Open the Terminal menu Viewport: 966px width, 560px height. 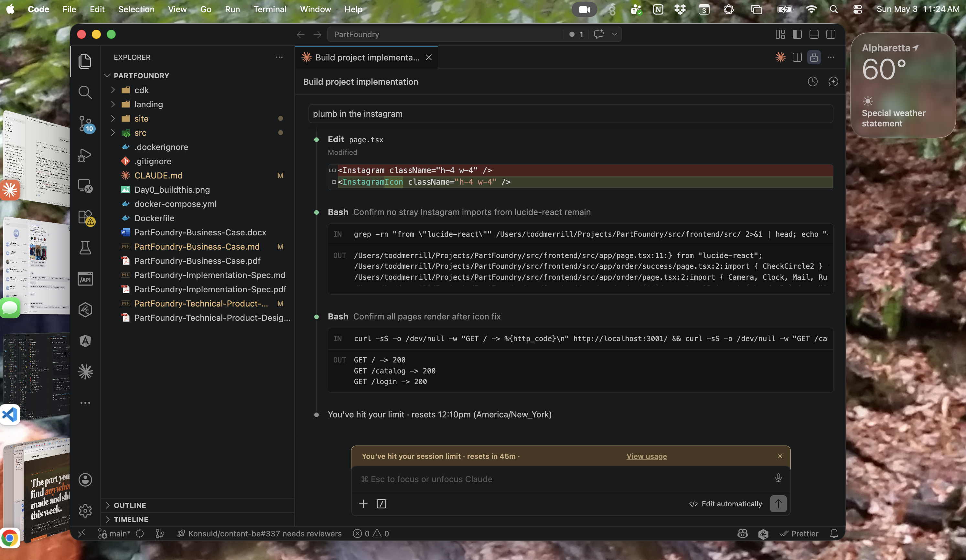click(x=270, y=9)
